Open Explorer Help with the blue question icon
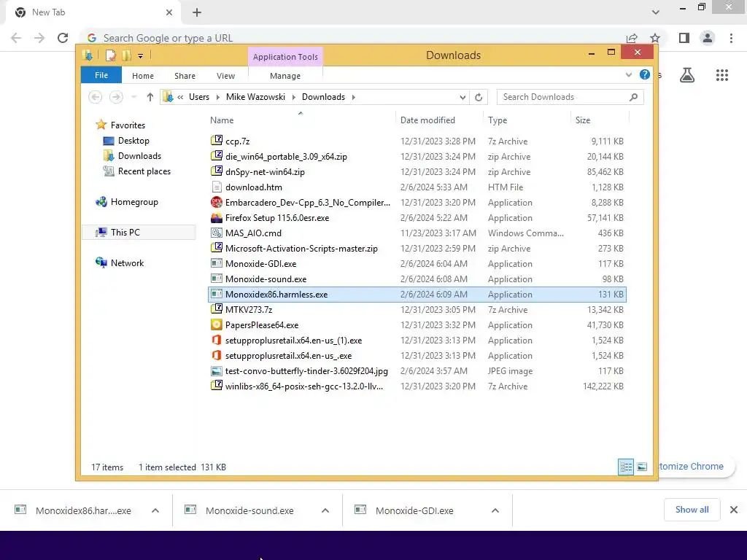The image size is (747, 560). (645, 74)
